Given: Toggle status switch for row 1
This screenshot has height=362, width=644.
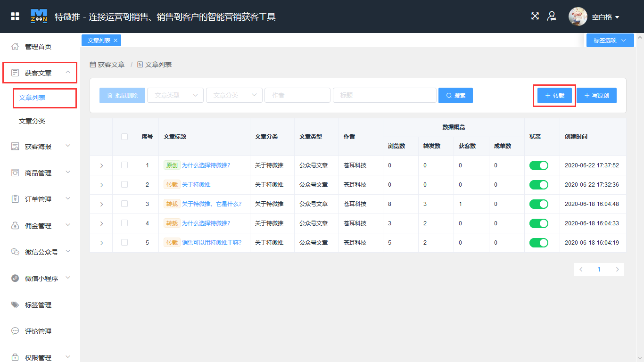Looking at the screenshot, I should [539, 165].
